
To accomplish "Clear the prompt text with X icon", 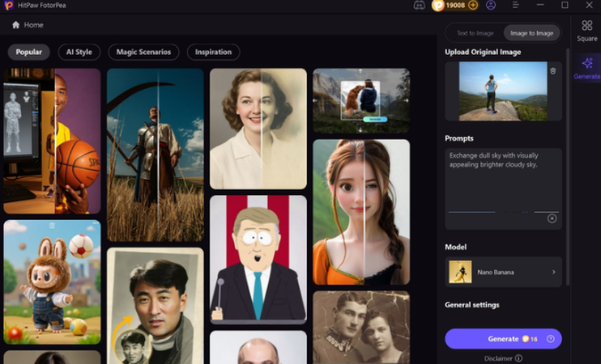I will pos(552,218).
